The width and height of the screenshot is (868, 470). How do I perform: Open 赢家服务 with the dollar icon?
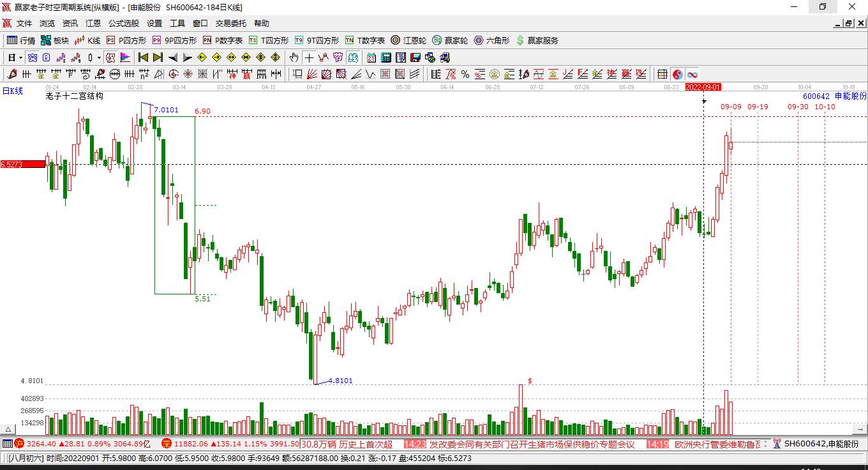(537, 40)
